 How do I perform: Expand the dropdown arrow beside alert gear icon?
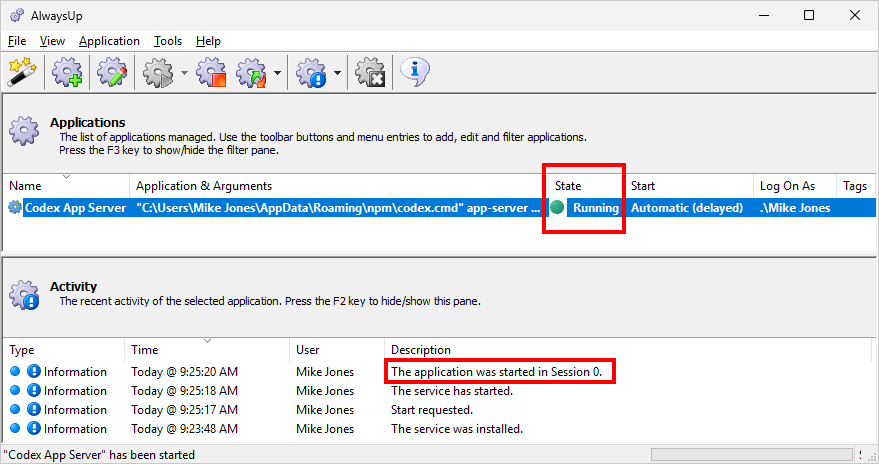click(x=337, y=73)
